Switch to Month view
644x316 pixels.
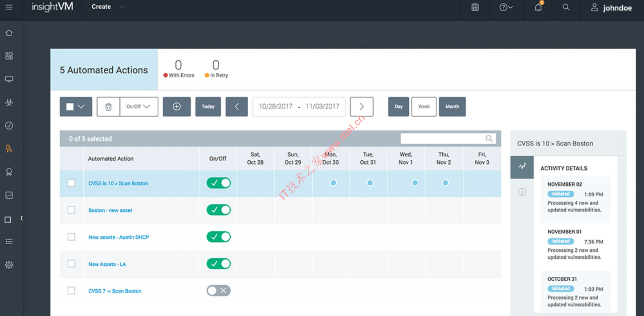(x=452, y=107)
